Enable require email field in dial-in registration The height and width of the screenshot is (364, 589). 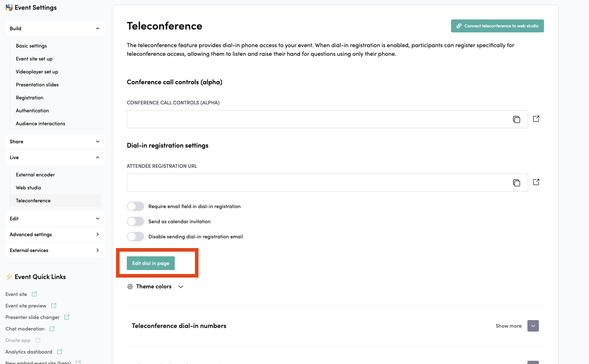click(135, 206)
